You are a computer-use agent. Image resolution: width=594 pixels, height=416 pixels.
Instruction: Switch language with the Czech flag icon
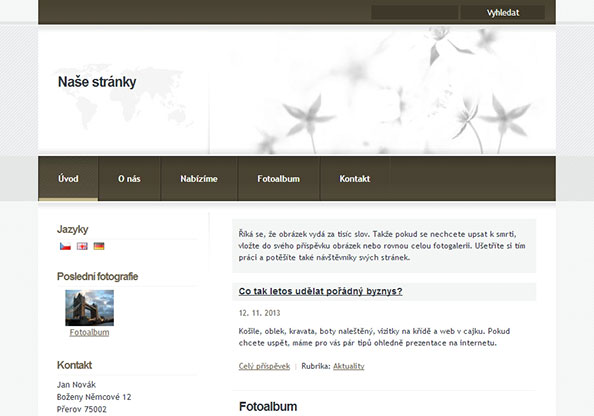click(65, 246)
